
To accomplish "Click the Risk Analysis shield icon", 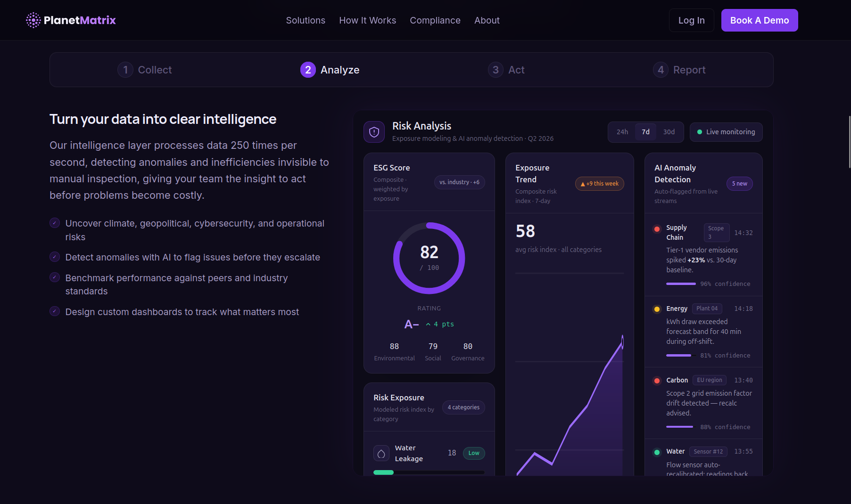I will (374, 132).
